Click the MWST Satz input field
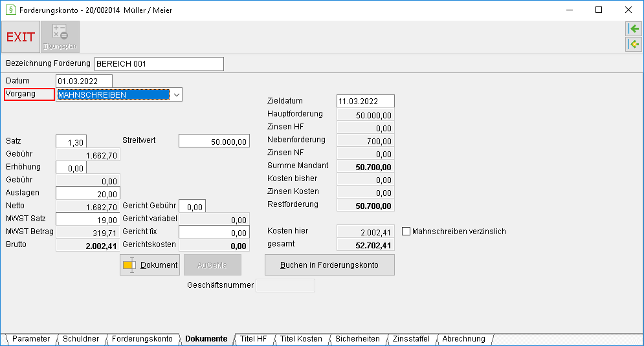644x346 pixels. [88, 219]
